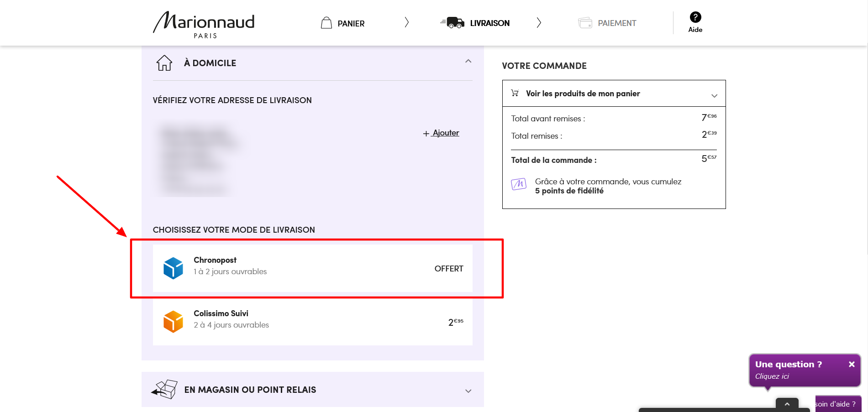Screen dimensions: 868x412
Task: Click Cliquez ici in the chat bubble
Action: pos(772,376)
